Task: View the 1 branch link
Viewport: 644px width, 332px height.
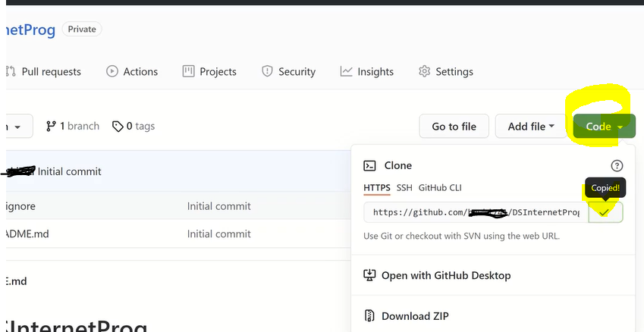Action: point(73,126)
